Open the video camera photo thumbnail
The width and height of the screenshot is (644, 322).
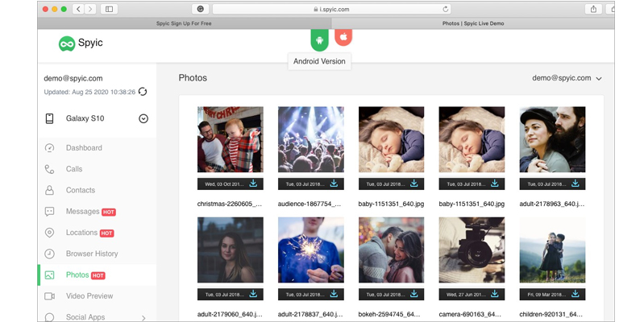coord(472,250)
